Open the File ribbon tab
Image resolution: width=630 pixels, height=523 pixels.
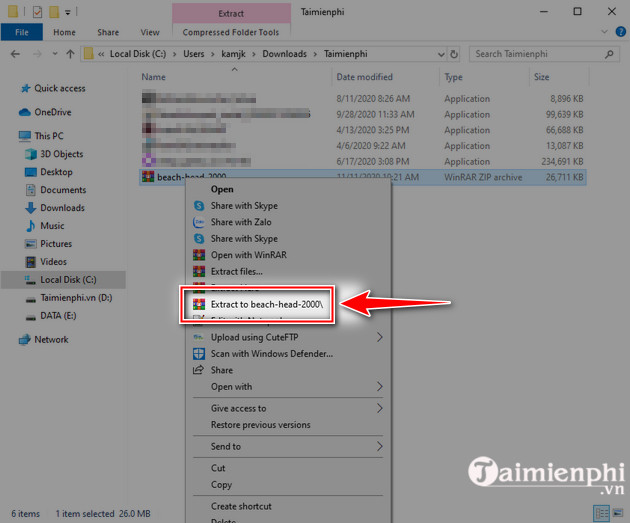click(x=21, y=32)
